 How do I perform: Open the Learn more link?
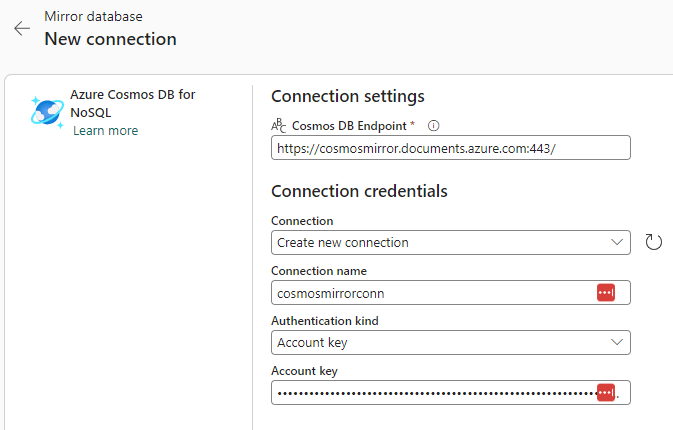105,131
